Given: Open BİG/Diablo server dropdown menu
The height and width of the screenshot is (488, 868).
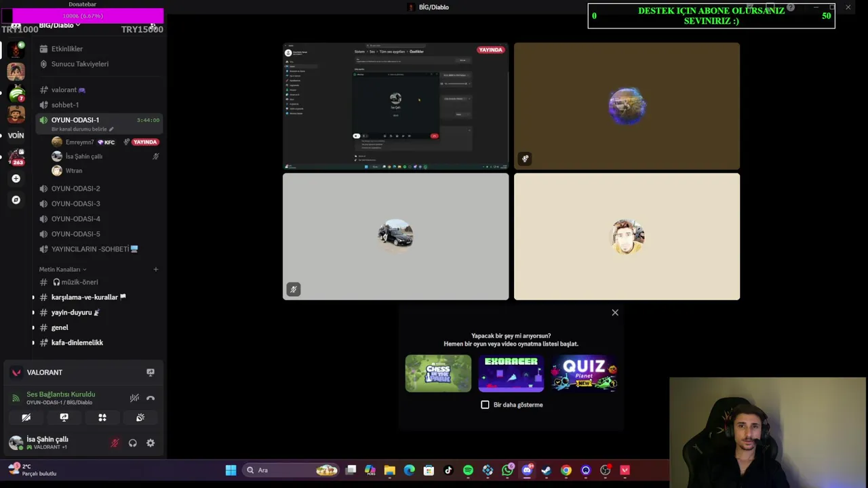Looking at the screenshot, I should pos(60,25).
